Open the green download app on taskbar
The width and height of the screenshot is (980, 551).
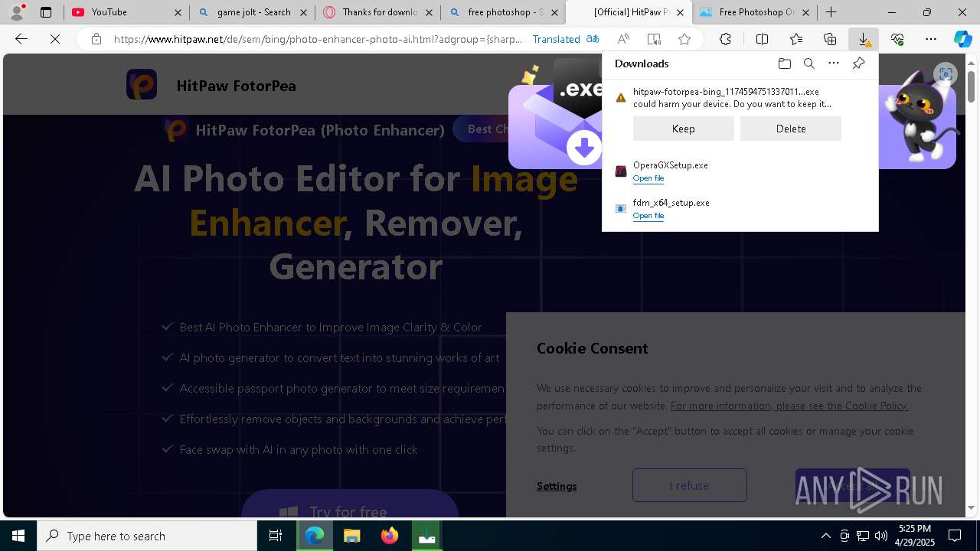[x=427, y=536]
